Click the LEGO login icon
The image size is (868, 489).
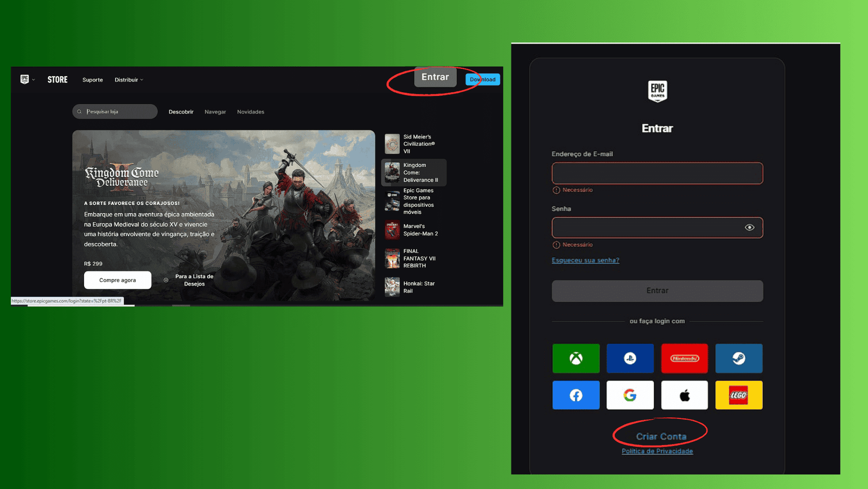[738, 395]
